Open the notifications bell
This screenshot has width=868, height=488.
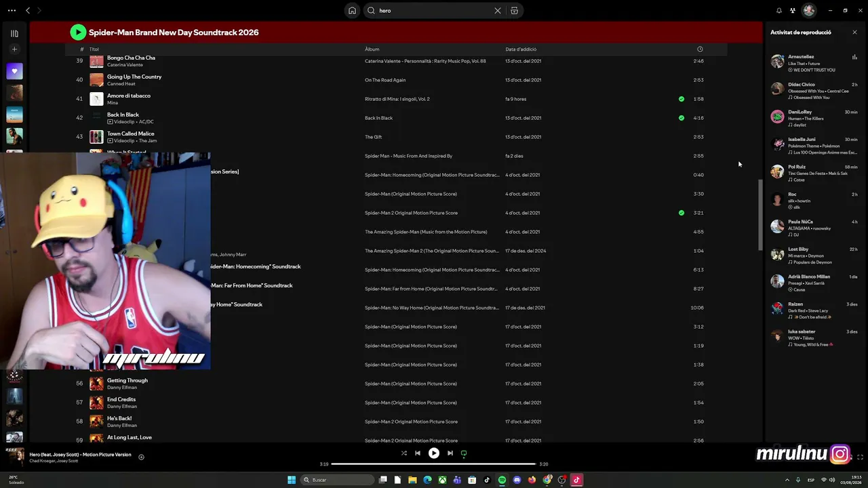pyautogui.click(x=778, y=10)
